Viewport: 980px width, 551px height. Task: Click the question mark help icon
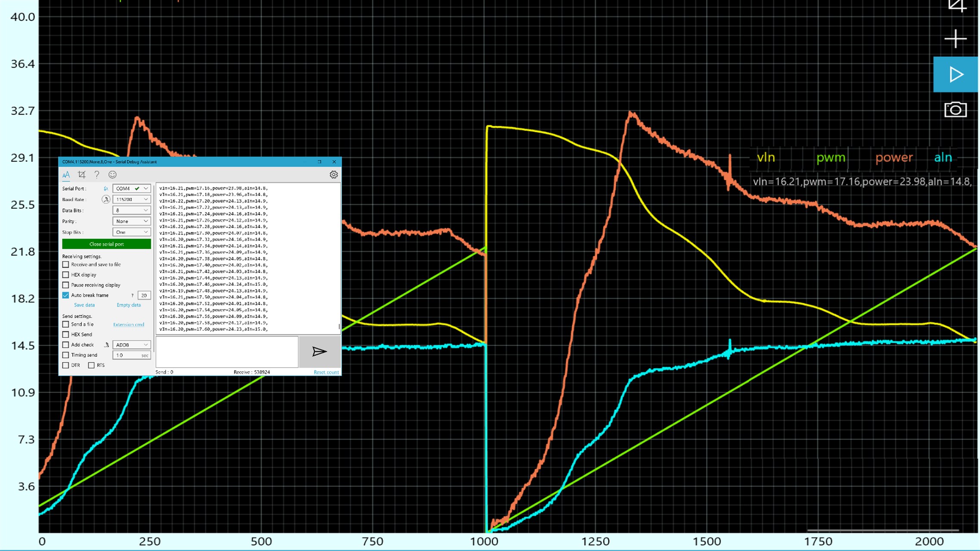[x=97, y=175]
